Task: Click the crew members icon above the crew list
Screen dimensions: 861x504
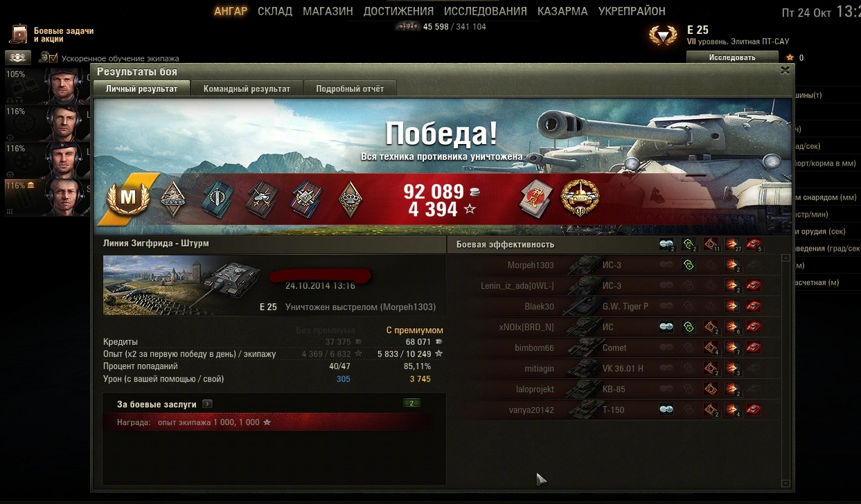Action: click(18, 57)
